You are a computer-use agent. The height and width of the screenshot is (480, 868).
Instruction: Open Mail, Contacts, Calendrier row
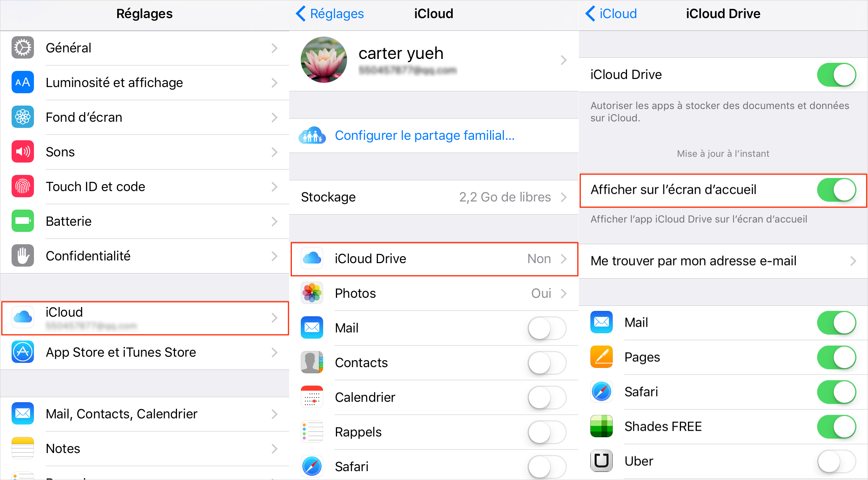coord(145,414)
